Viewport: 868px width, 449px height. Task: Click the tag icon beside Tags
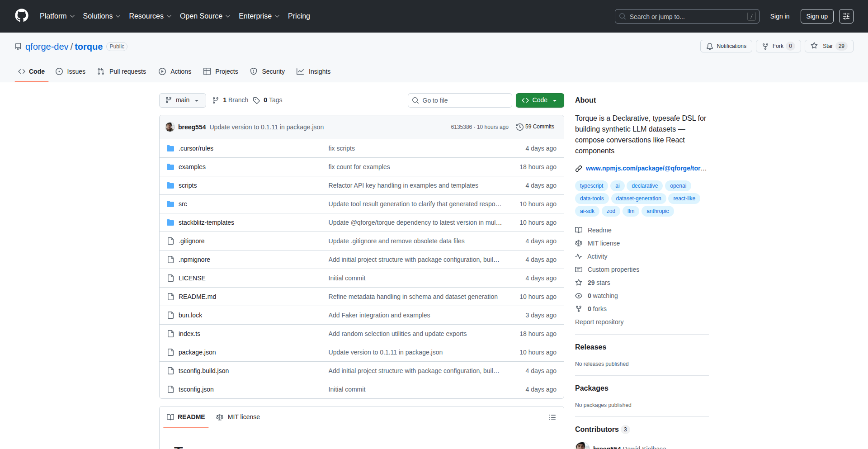pos(256,100)
